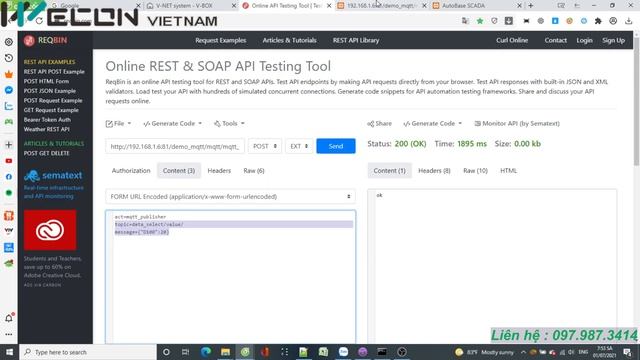
Task: Open Microsoft Edge from the taskbar
Action: point(206,352)
